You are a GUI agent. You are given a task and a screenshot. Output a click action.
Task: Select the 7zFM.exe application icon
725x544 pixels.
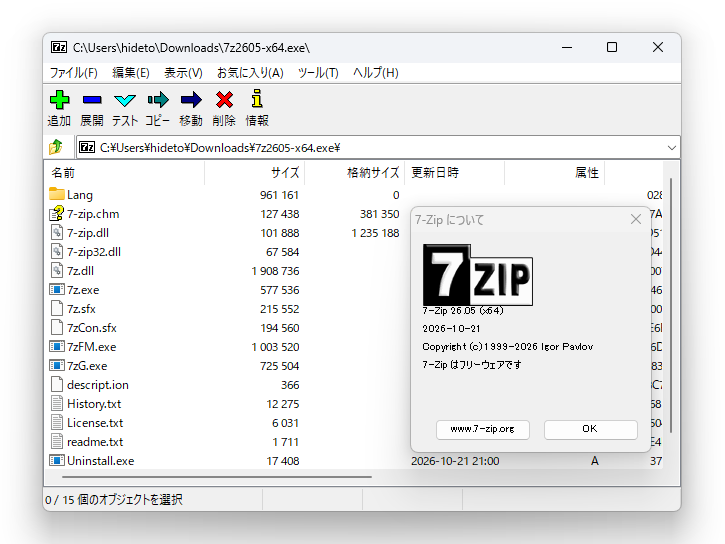tap(56, 346)
